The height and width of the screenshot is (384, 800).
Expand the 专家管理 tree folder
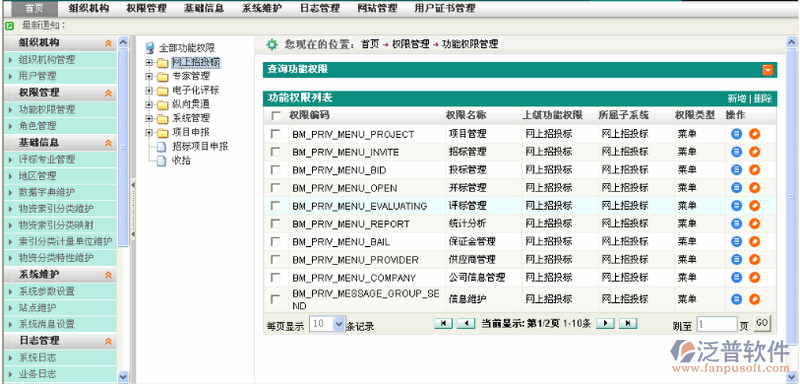(149, 76)
